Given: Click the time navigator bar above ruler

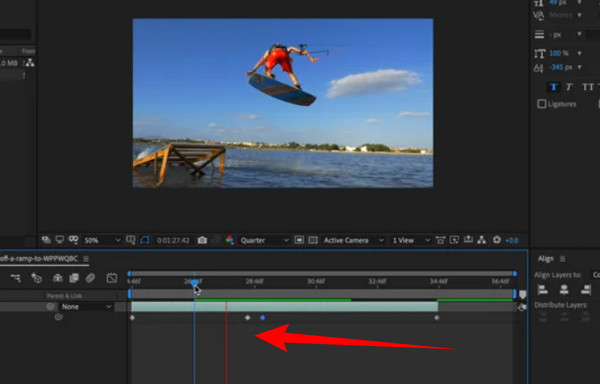Looking at the screenshot, I should [x=322, y=273].
